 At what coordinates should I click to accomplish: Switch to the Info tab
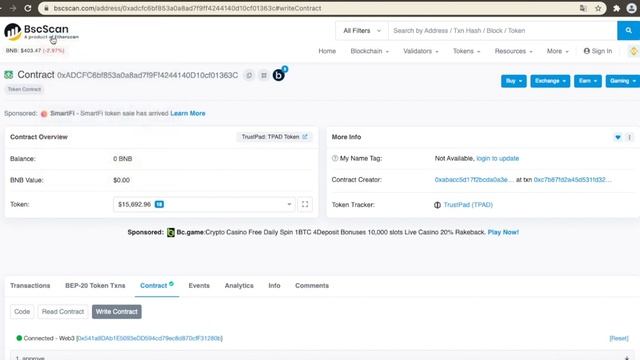274,286
